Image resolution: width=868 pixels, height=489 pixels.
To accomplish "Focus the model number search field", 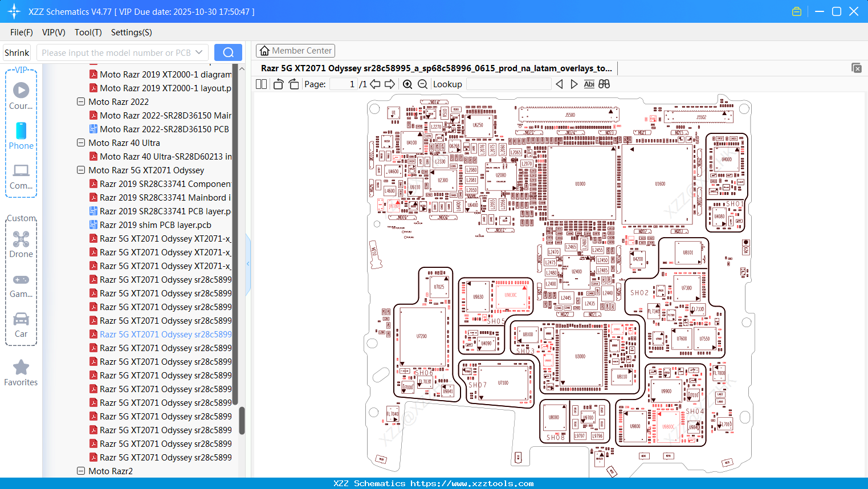I will pos(116,52).
